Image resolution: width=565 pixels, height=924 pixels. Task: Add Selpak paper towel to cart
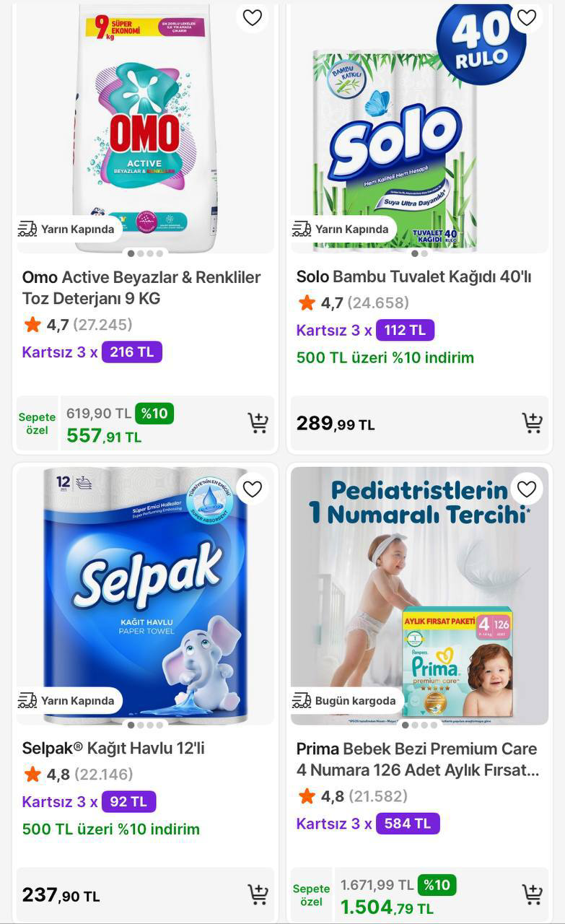point(258,894)
